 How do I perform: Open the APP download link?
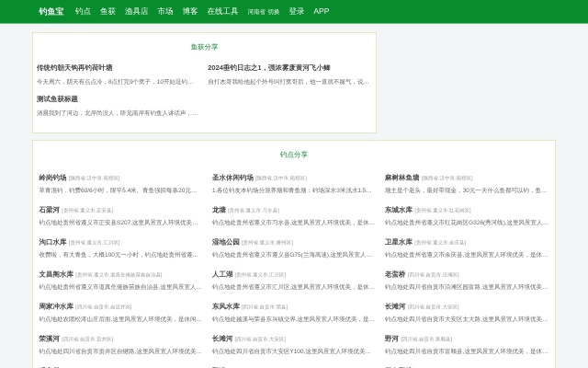(322, 11)
